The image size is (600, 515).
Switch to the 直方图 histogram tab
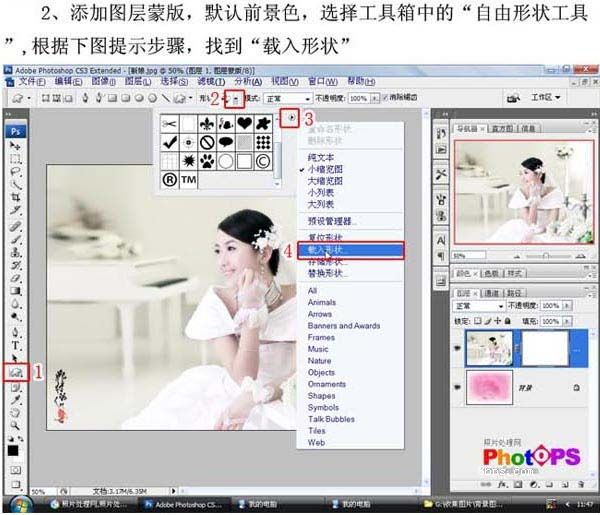coord(504,129)
